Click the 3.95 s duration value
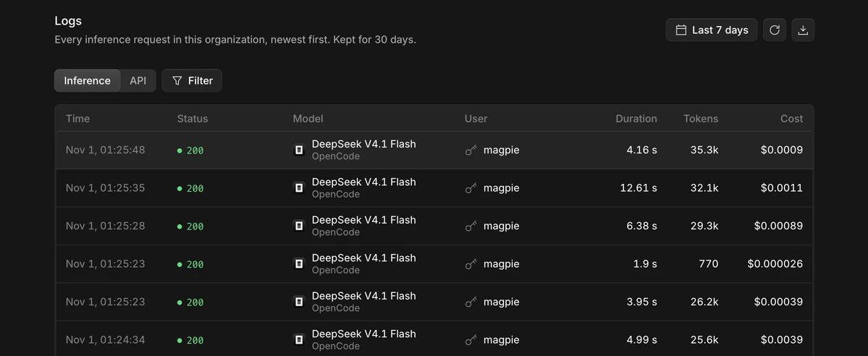Screen dimensions: 868x356 641,302
